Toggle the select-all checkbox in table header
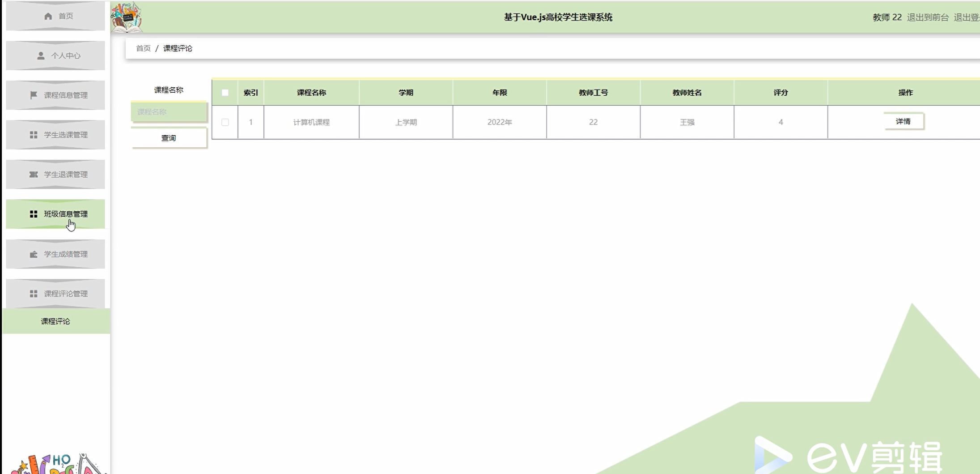The height and width of the screenshot is (474, 980). [225, 93]
